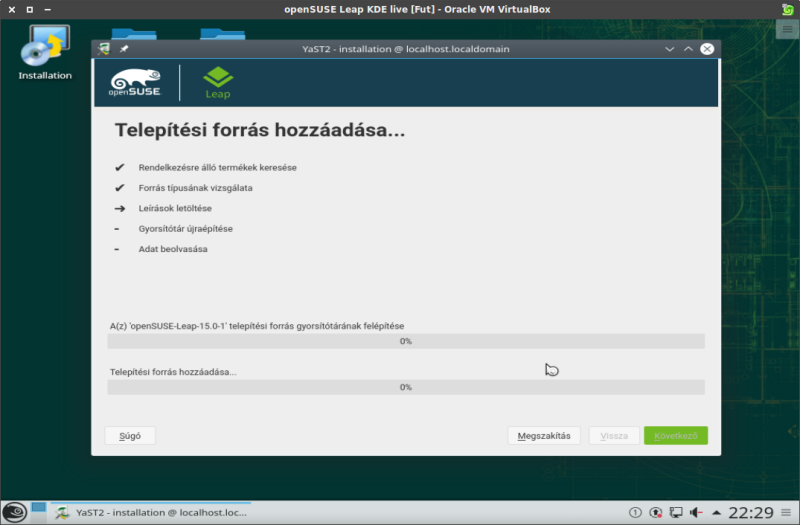Screen dimensions: 800x525
Task: Maximize the YaST2 window with the up chevron
Action: pyautogui.click(x=688, y=49)
